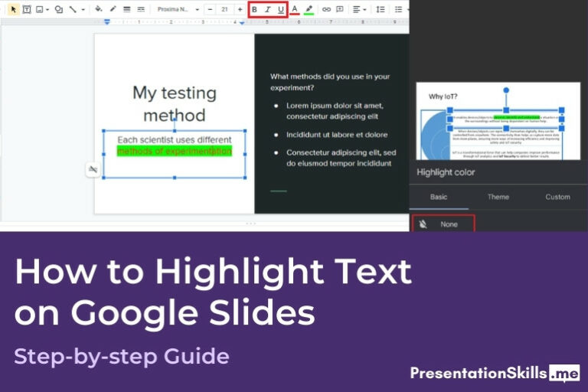The width and height of the screenshot is (588, 392).
Task: Open the Proxima Nova font dropdown
Action: (x=178, y=9)
